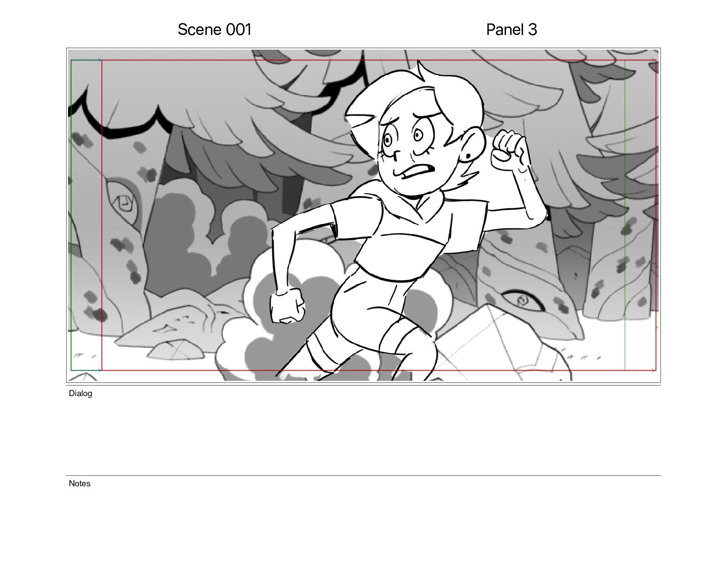Click the storyboard panel image of running character
Image resolution: width=728 pixels, height=563 pixels.
364,215
